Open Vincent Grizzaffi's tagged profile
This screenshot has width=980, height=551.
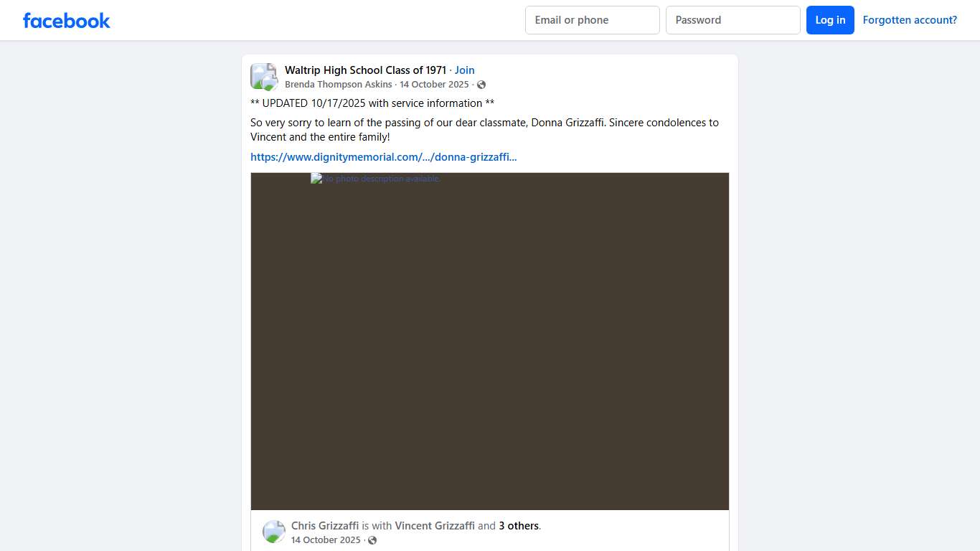coord(434,526)
